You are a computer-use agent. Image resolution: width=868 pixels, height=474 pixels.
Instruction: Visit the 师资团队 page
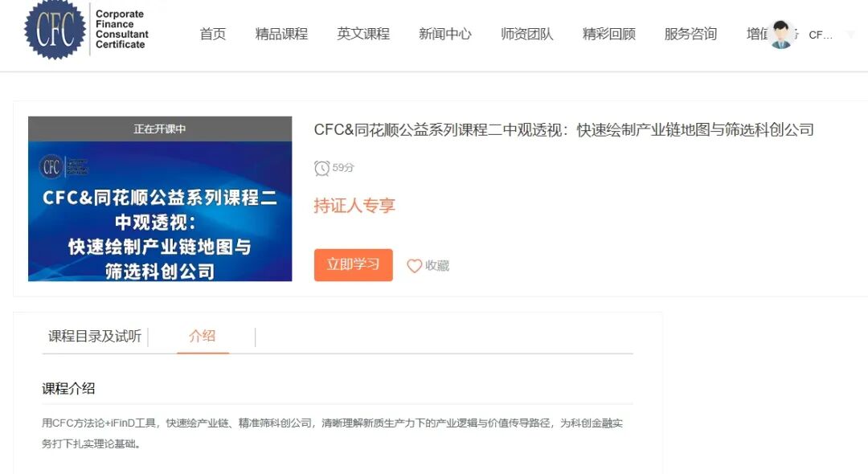tap(527, 34)
